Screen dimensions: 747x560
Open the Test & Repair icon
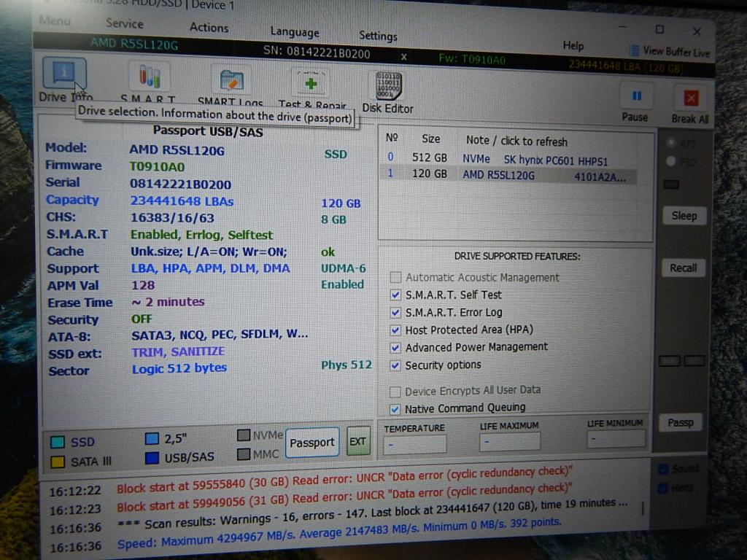coord(311,84)
